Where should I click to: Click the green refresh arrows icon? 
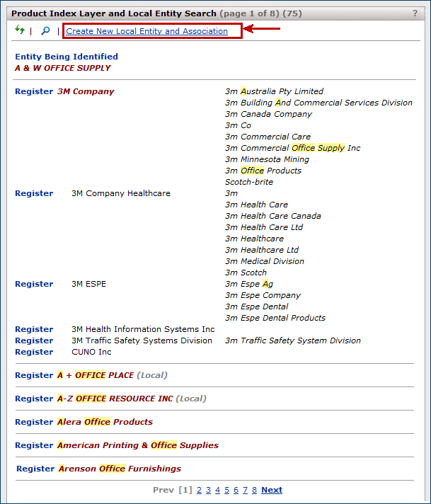click(20, 30)
